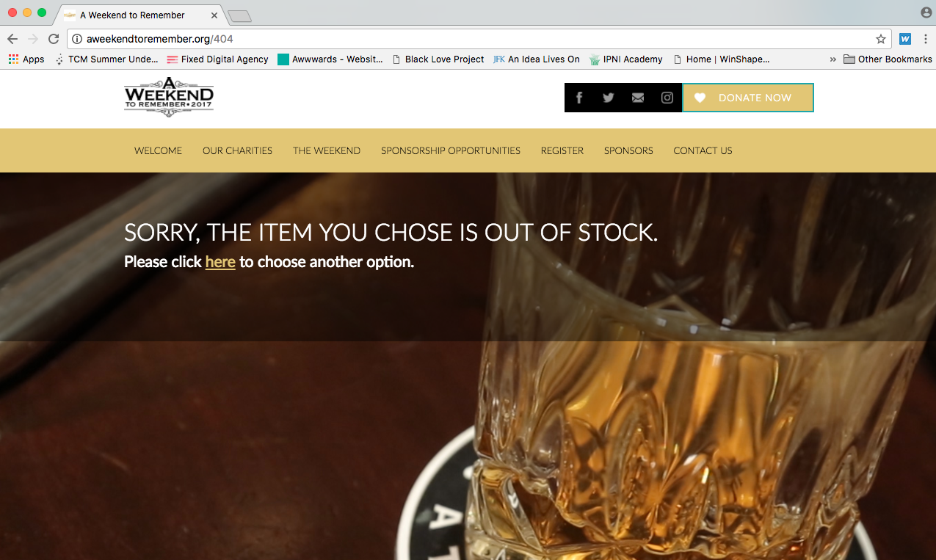Close the A Weekend to Remember tab
This screenshot has width=936, height=560.
pyautogui.click(x=214, y=15)
